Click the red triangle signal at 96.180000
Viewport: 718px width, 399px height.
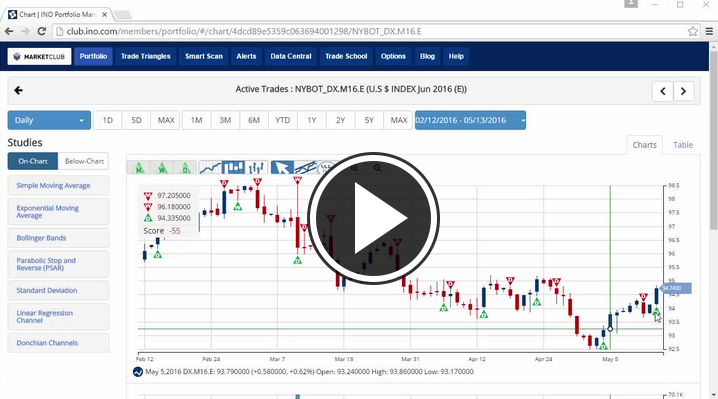pyautogui.click(x=148, y=207)
